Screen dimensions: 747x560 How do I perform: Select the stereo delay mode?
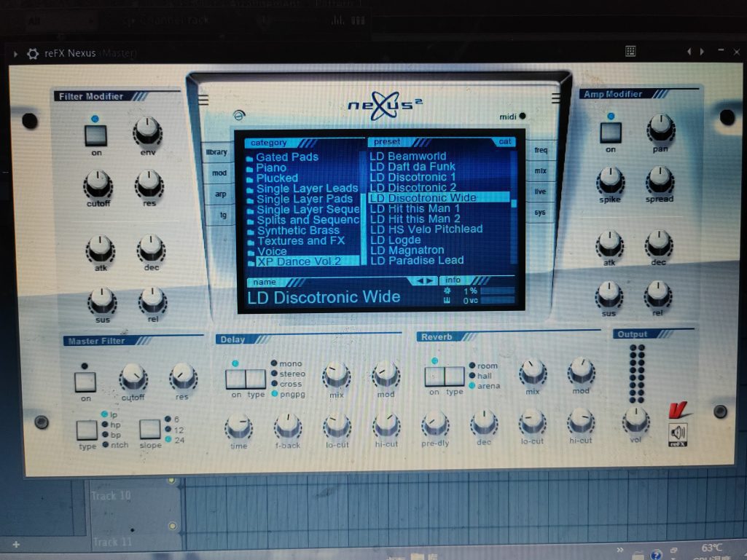pos(288,374)
